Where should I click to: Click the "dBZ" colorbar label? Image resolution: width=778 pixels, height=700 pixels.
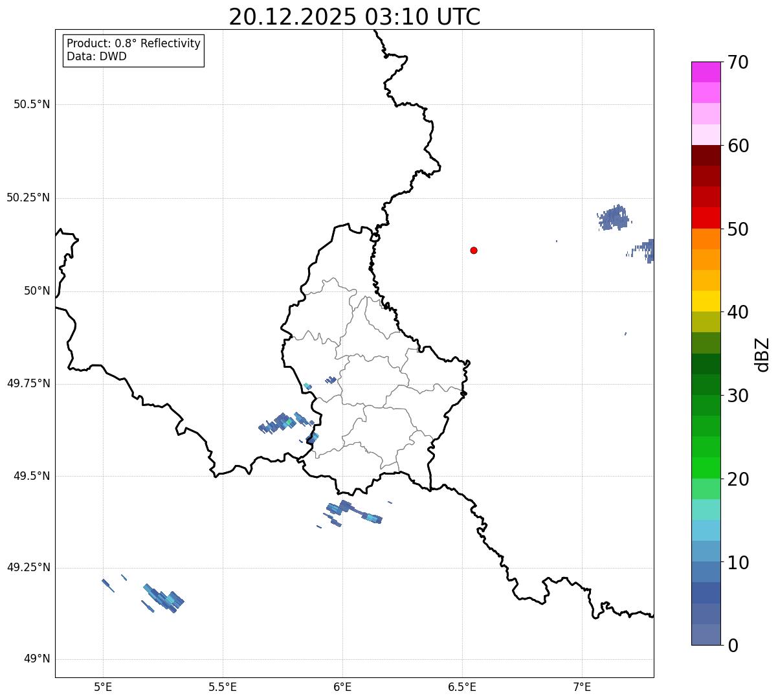coord(762,354)
